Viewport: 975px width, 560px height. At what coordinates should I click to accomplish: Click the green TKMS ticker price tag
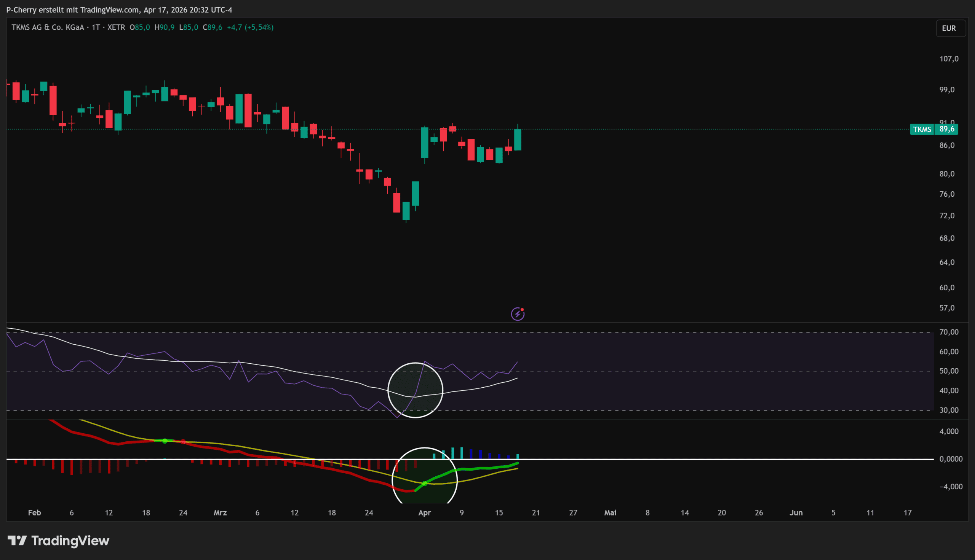[922, 129]
